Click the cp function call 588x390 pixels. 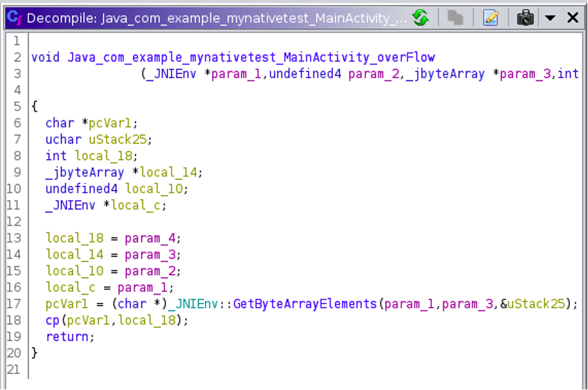tap(53, 321)
